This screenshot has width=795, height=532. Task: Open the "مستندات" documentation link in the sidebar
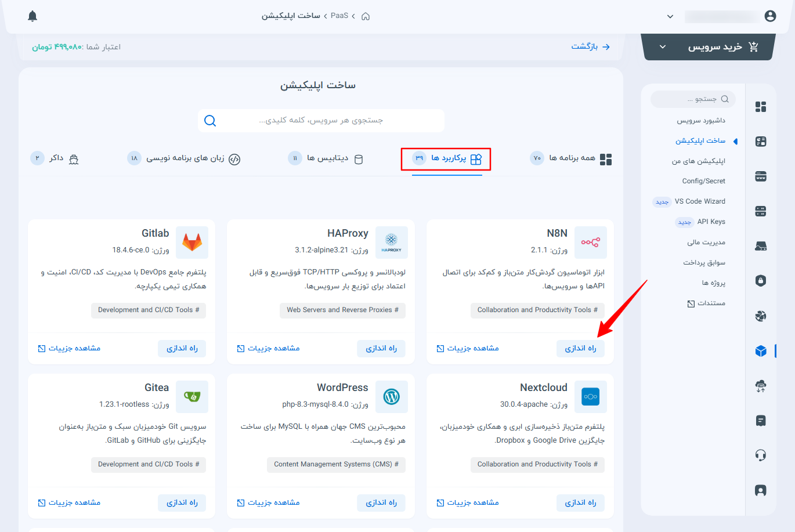[x=706, y=303]
